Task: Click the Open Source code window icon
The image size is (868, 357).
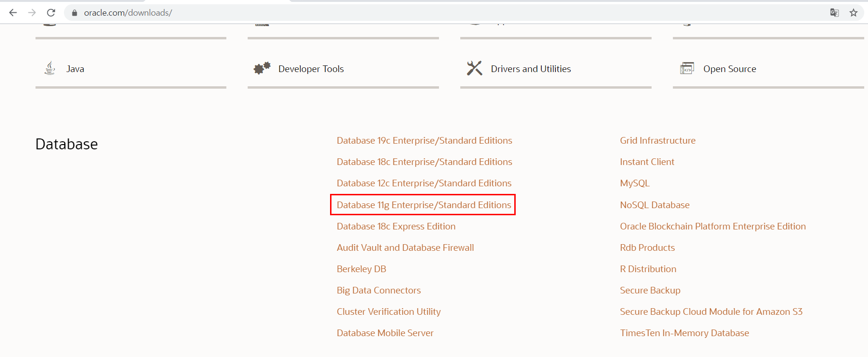Action: click(687, 68)
